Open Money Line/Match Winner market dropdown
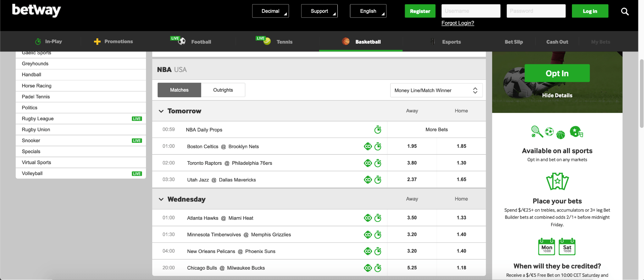The height and width of the screenshot is (280, 644). [x=436, y=90]
